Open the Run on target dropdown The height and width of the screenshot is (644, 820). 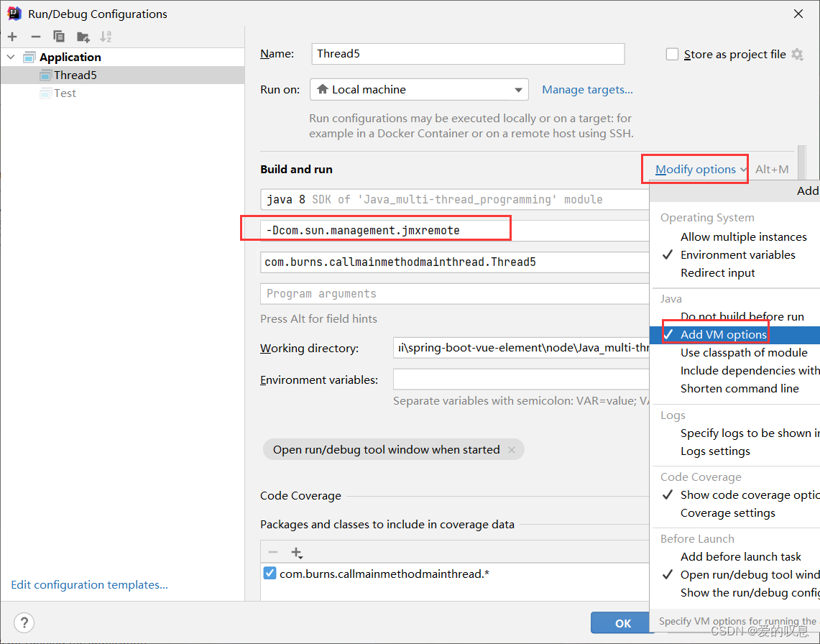pos(518,89)
